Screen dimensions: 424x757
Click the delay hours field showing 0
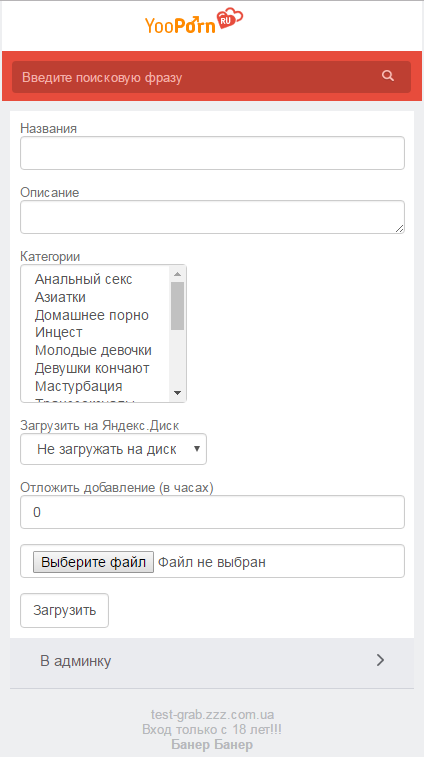click(212, 512)
